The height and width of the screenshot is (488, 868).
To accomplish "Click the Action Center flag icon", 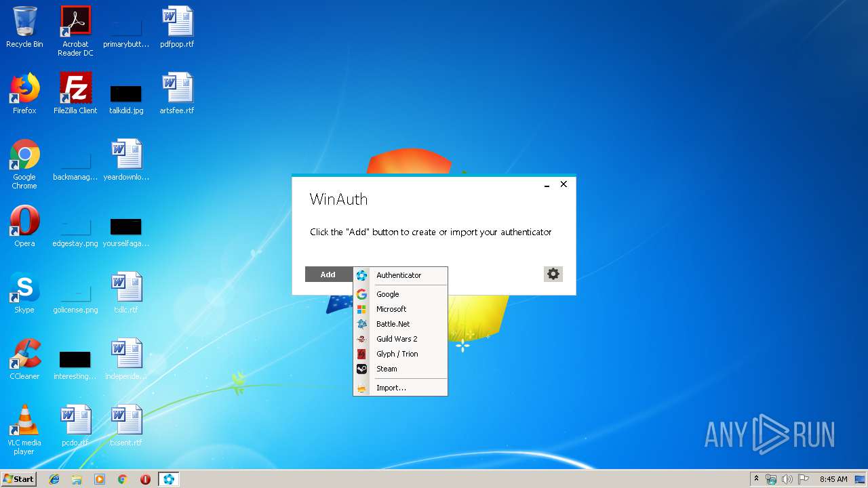I will click(x=804, y=479).
